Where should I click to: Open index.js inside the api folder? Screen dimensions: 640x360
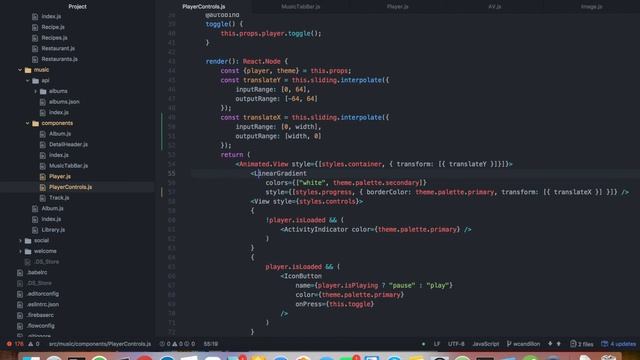coord(59,112)
